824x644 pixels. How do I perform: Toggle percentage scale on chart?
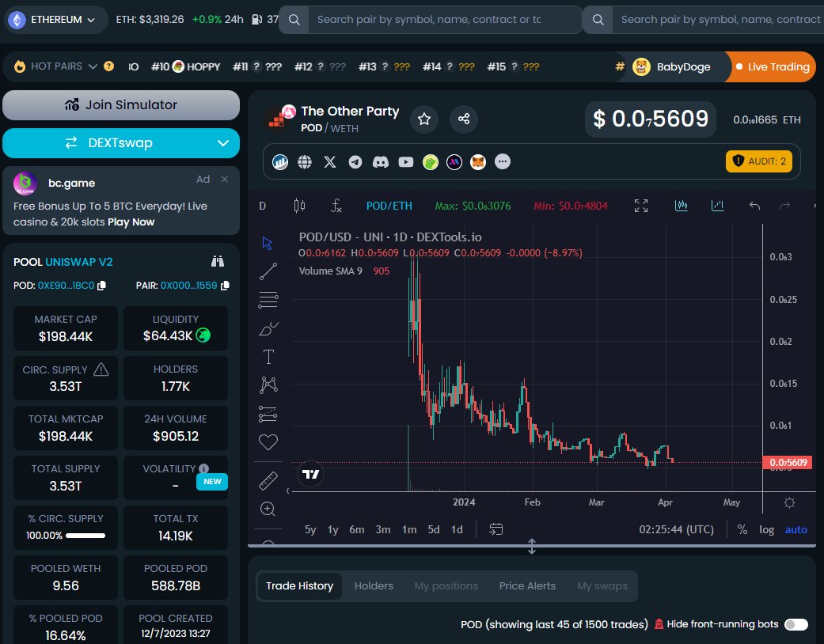coord(742,529)
